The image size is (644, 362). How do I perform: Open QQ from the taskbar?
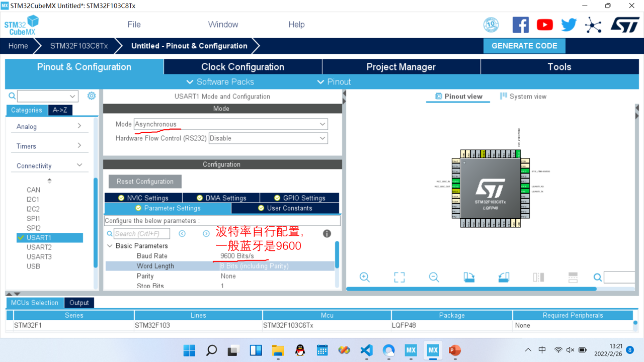coord(300,350)
